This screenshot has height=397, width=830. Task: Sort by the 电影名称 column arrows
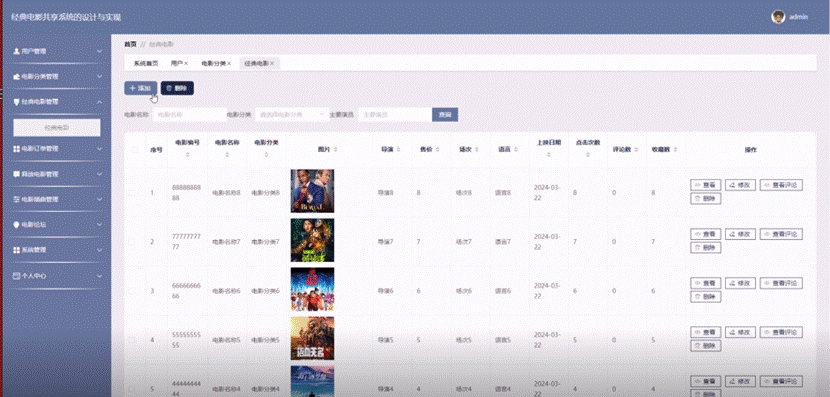pyautogui.click(x=227, y=155)
